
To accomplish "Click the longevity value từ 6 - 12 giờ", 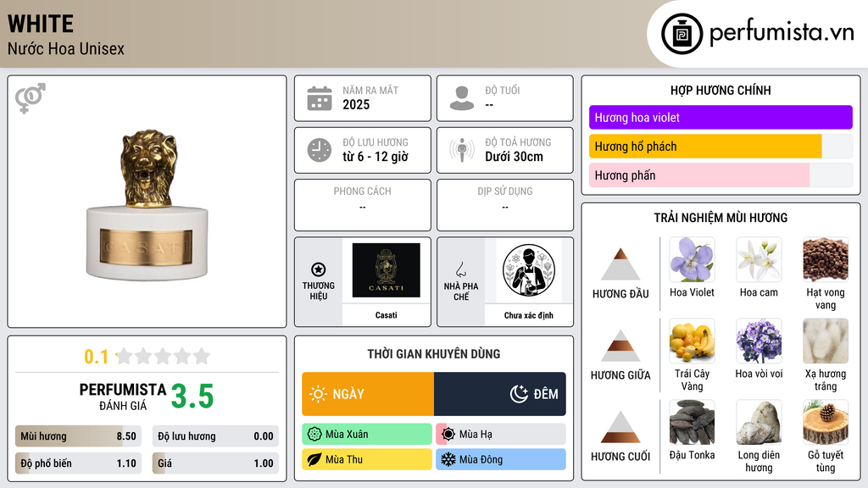I will [376, 157].
